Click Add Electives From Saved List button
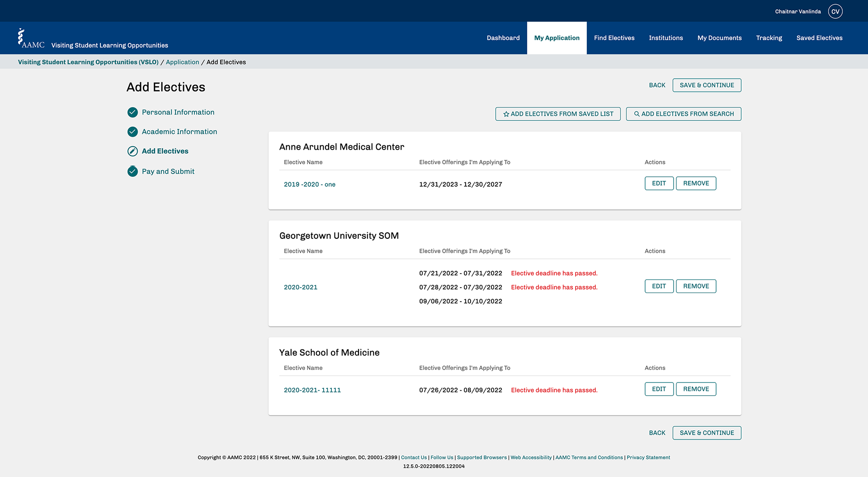Screen dimensions: 868x477 558,114
